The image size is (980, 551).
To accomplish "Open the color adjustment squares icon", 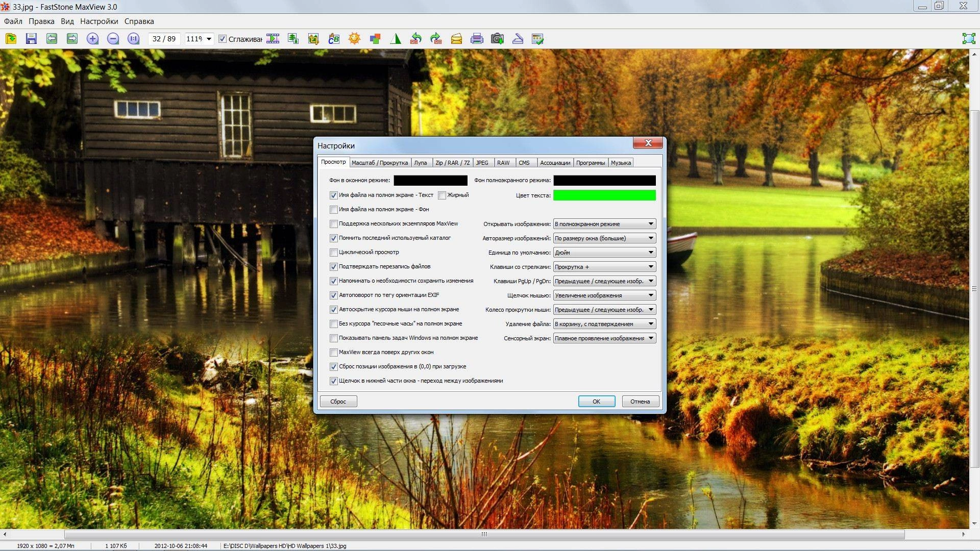I will [375, 39].
